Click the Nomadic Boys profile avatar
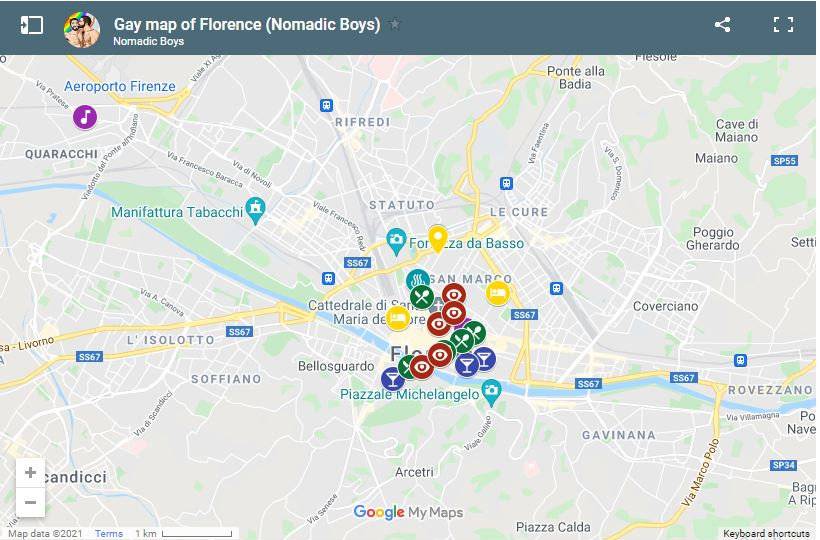The height and width of the screenshot is (540, 820). tap(82, 30)
